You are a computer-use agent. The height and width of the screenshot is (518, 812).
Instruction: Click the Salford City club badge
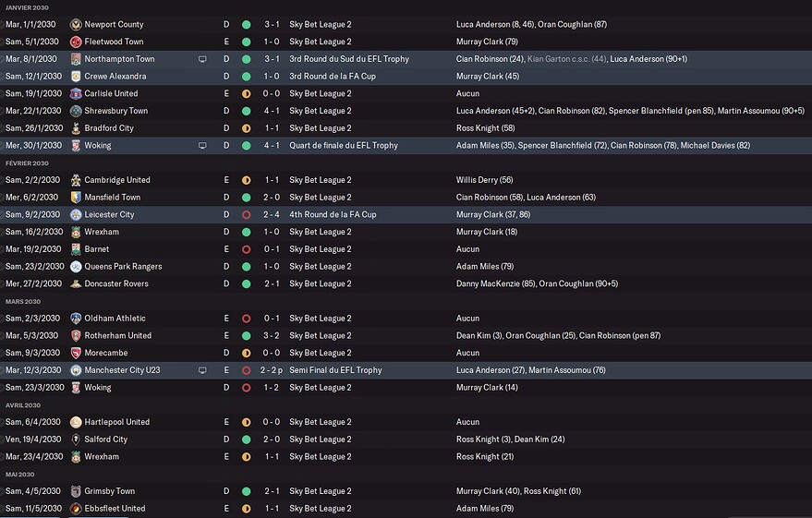(x=76, y=440)
